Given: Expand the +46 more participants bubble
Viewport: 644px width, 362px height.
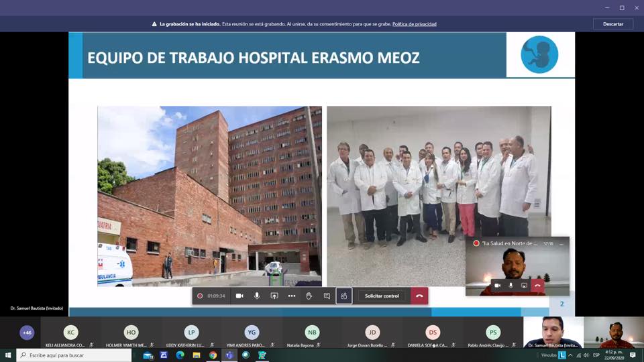Looking at the screenshot, I should [27, 333].
